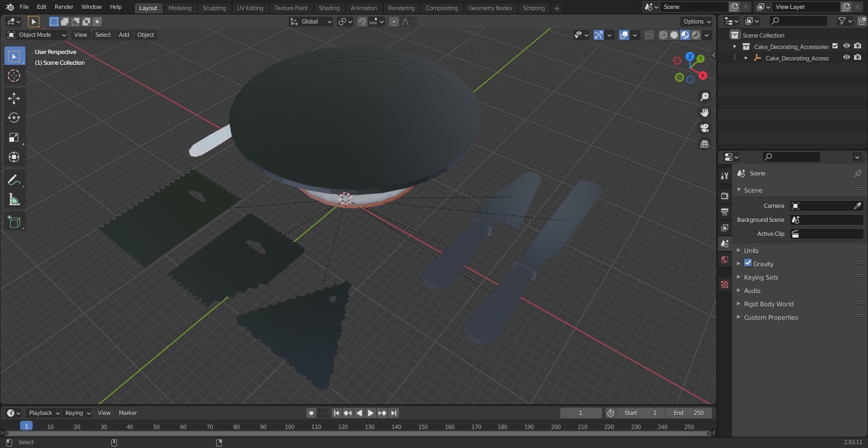Toggle the camera view icon
868x448 pixels.
pyautogui.click(x=704, y=128)
